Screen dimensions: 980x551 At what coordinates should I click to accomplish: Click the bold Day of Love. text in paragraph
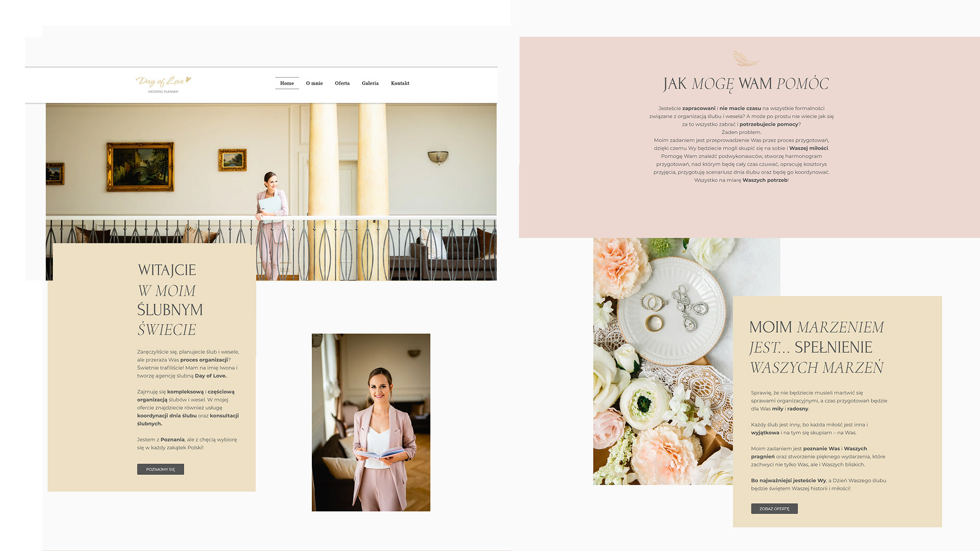(210, 376)
